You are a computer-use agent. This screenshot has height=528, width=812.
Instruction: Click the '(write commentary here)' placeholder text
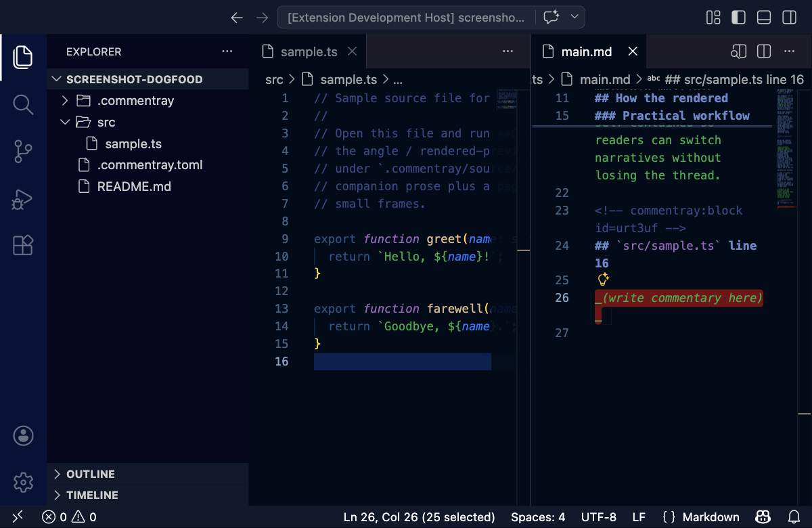point(682,298)
